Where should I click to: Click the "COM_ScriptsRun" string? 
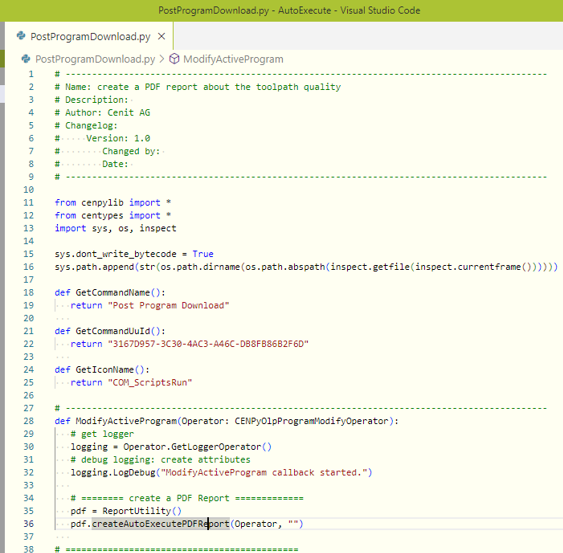pyautogui.click(x=150, y=382)
